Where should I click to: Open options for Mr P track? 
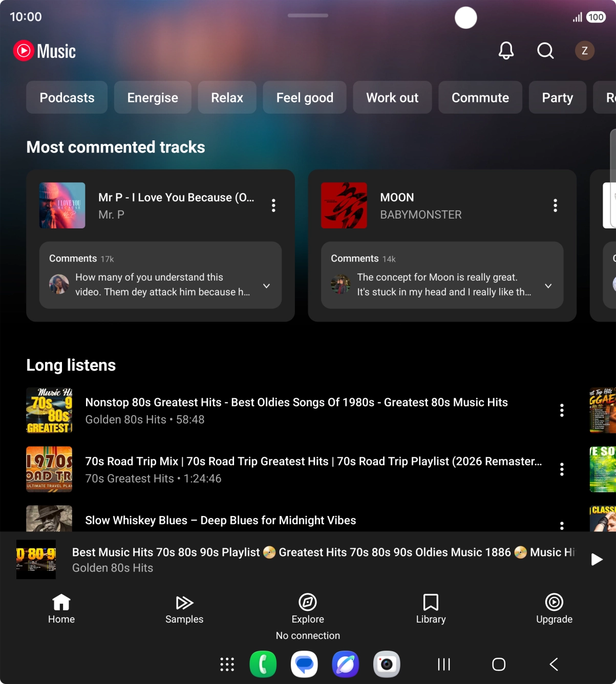(273, 205)
